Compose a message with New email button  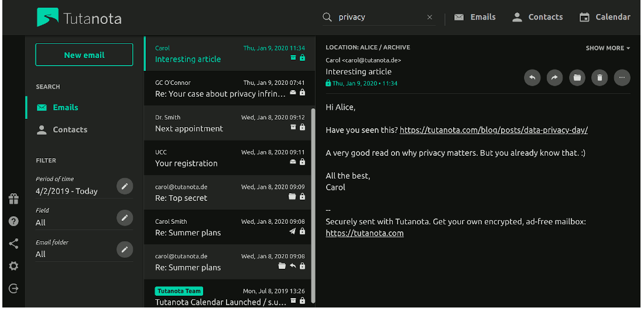[x=84, y=55]
